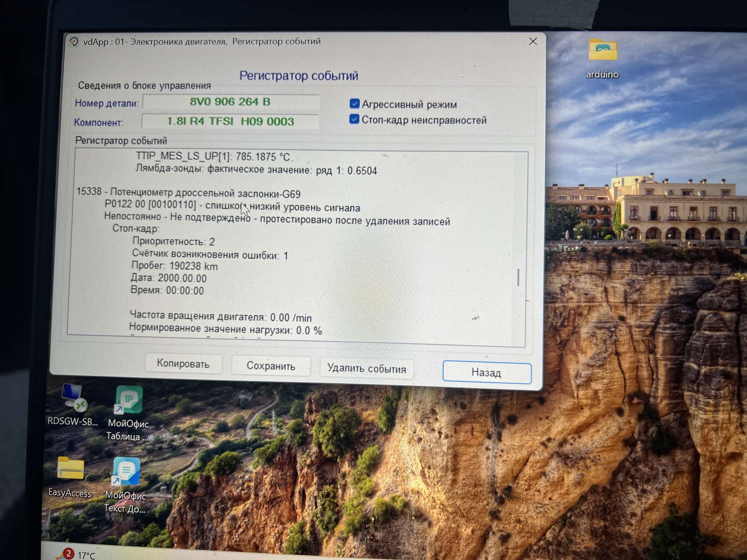The width and height of the screenshot is (747, 560).
Task: Click the 15338 throttle potentiometer G69 entry
Action: (188, 192)
